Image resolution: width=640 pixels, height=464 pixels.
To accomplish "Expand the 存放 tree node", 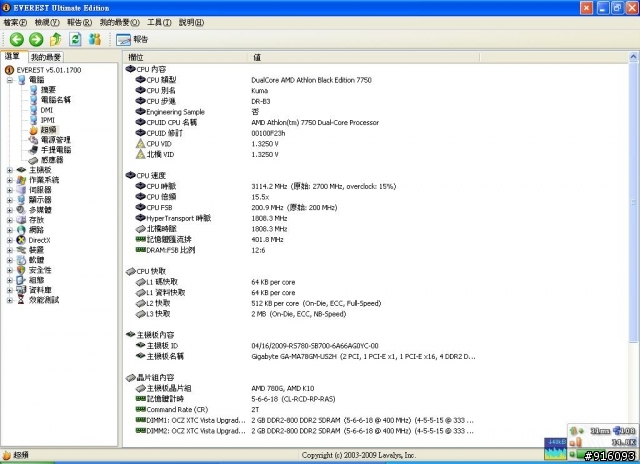I will pos(10,220).
